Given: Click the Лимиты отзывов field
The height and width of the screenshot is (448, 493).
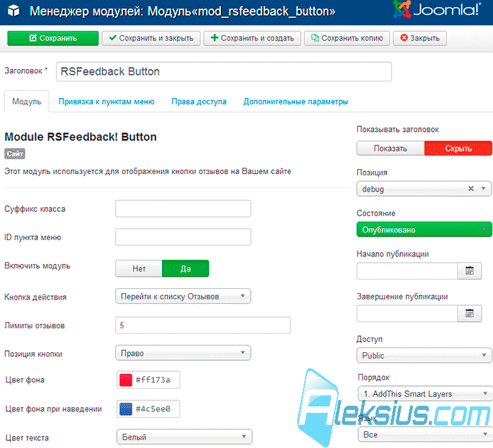Looking at the screenshot, I should pos(203,325).
